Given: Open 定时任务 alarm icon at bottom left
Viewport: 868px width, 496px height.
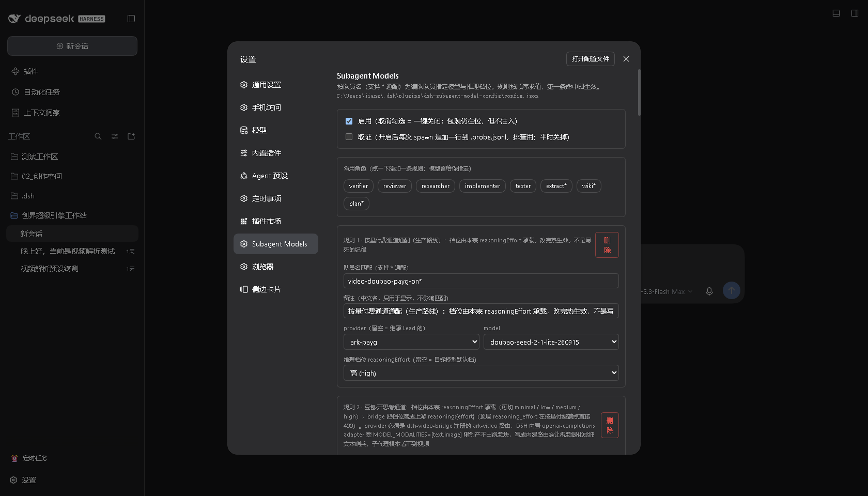Looking at the screenshot, I should point(14,458).
